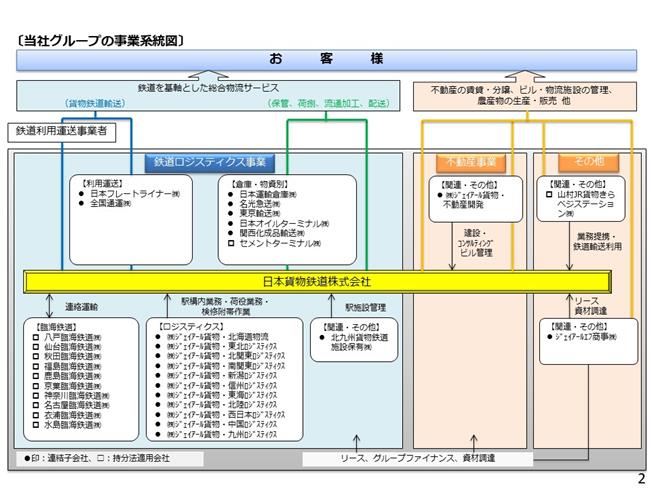Select 鹿島臨海鉄道㈱ entry
Image resolution: width=651 pixels, height=488 pixels.
[67, 376]
